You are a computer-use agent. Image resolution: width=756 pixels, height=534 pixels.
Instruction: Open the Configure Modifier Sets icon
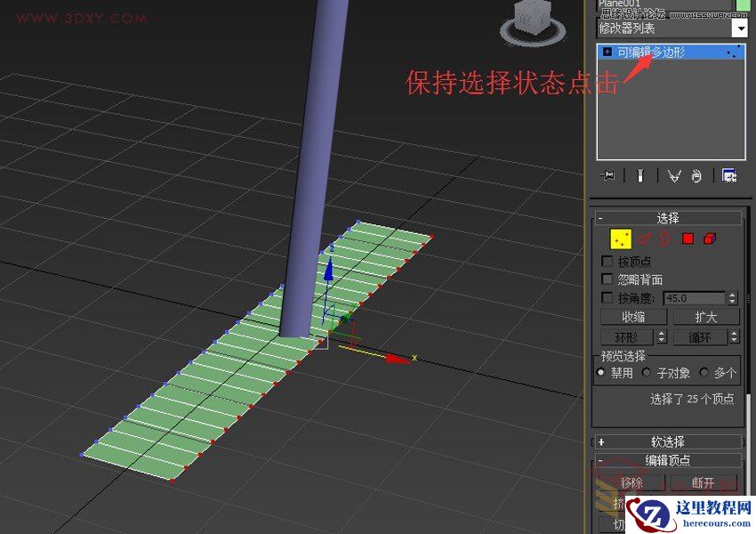tap(729, 176)
